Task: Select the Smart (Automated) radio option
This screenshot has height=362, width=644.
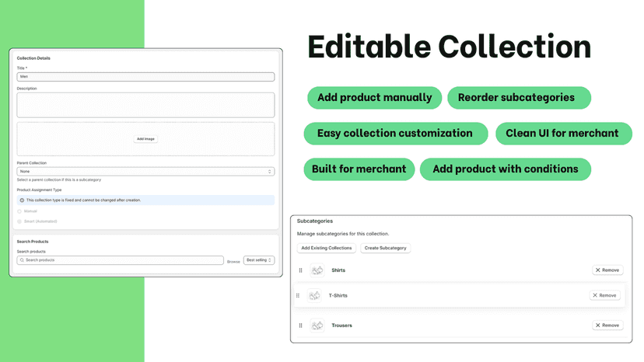Action: pos(19,221)
